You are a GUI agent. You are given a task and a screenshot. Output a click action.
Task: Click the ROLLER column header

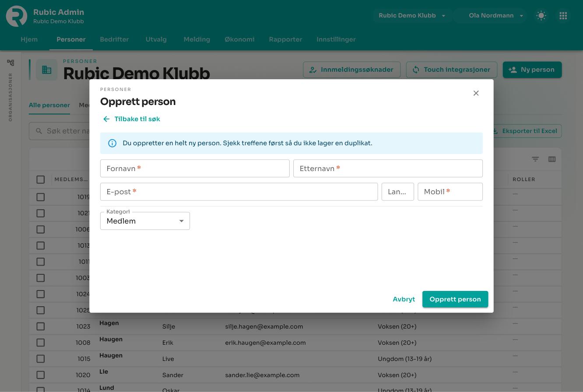(524, 179)
